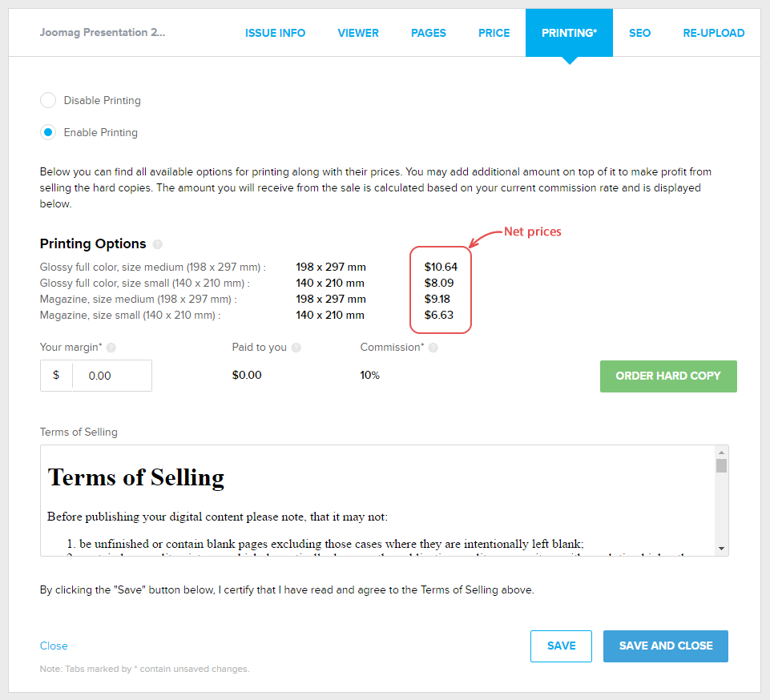Viewport: 770px width, 700px height.
Task: Open the Re-Upload tab
Action: pyautogui.click(x=713, y=33)
